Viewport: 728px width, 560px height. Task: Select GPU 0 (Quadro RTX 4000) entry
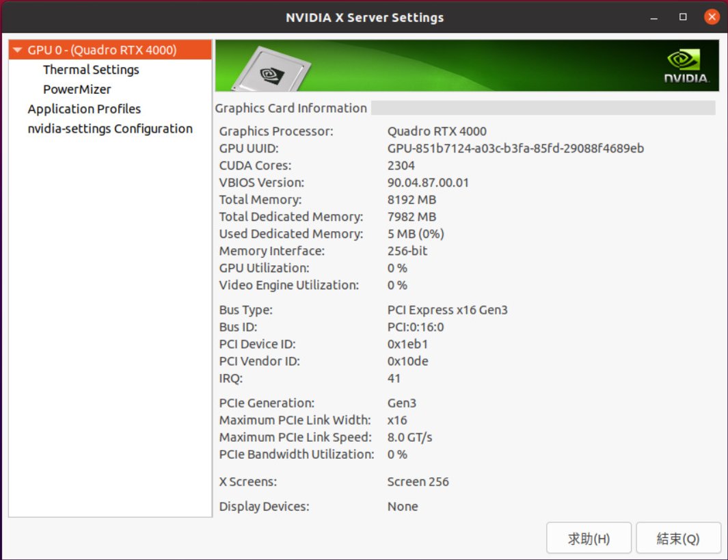[x=103, y=50]
